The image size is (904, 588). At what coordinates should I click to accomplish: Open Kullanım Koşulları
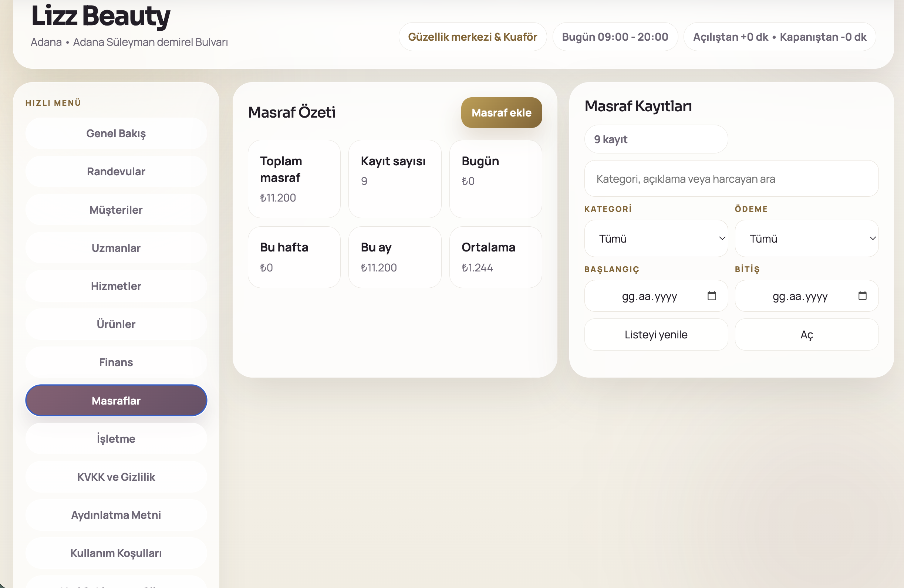[116, 553]
